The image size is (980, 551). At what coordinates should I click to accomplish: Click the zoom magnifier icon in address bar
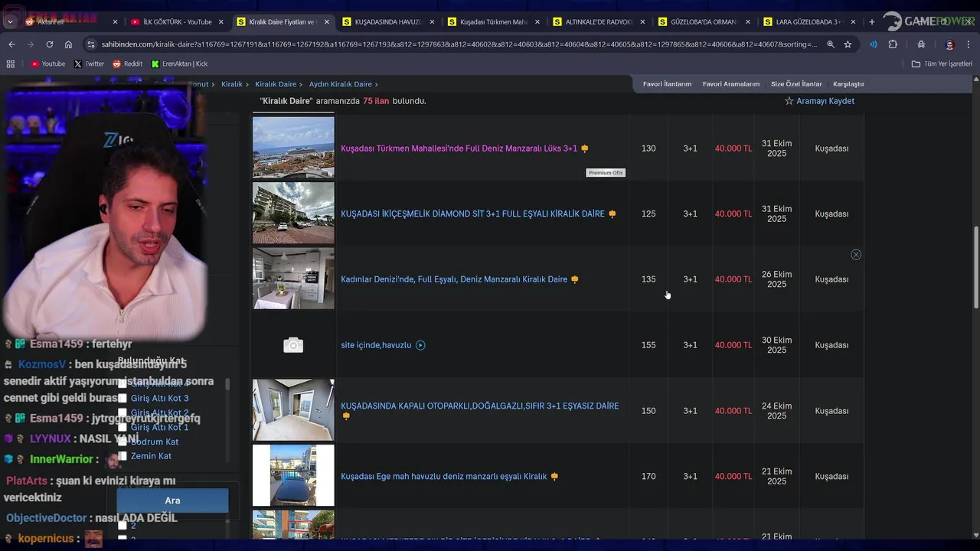831,44
